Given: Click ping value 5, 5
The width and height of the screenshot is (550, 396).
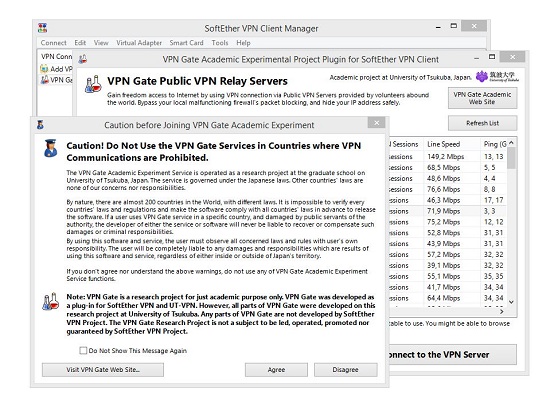Looking at the screenshot, I should (x=489, y=168).
